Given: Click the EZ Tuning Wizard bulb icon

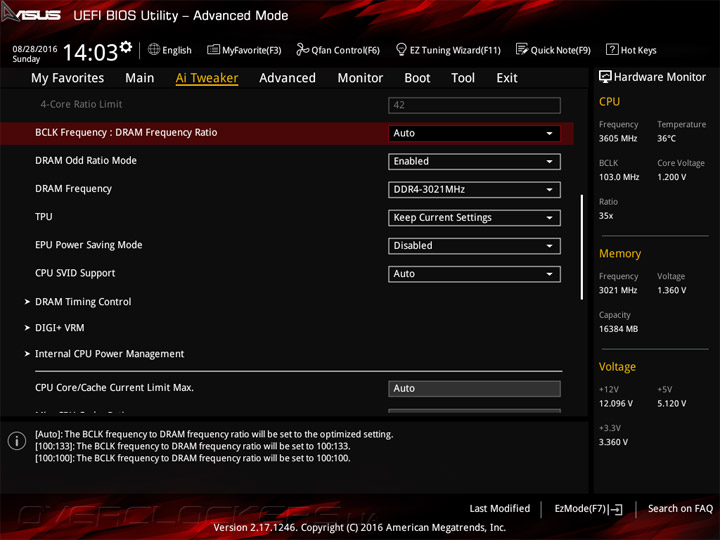Looking at the screenshot, I should point(401,49).
